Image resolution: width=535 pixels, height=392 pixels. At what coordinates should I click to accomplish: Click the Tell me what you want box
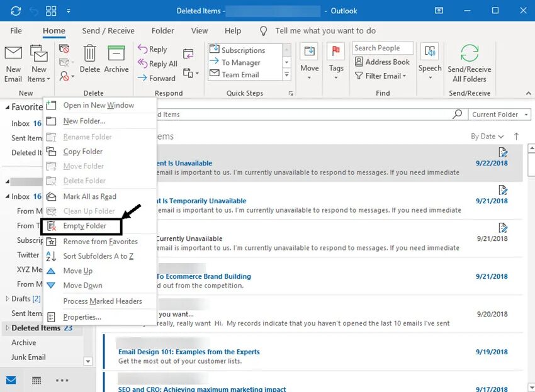click(x=325, y=31)
